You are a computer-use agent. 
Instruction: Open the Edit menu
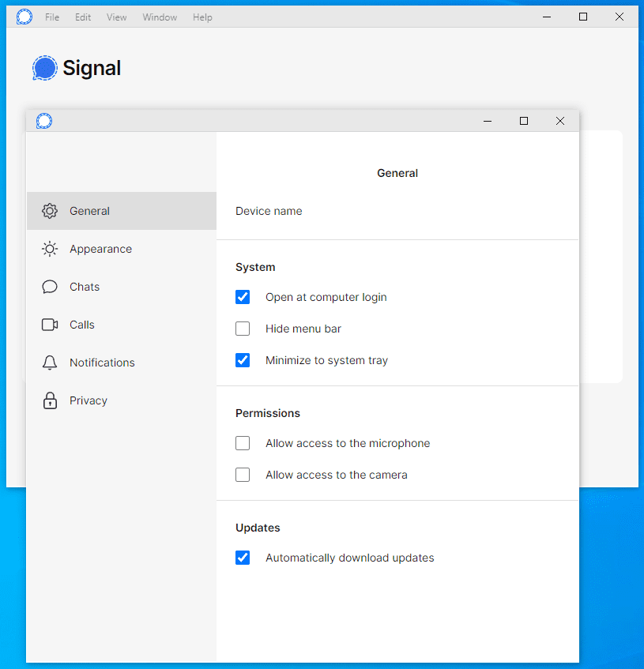point(83,17)
